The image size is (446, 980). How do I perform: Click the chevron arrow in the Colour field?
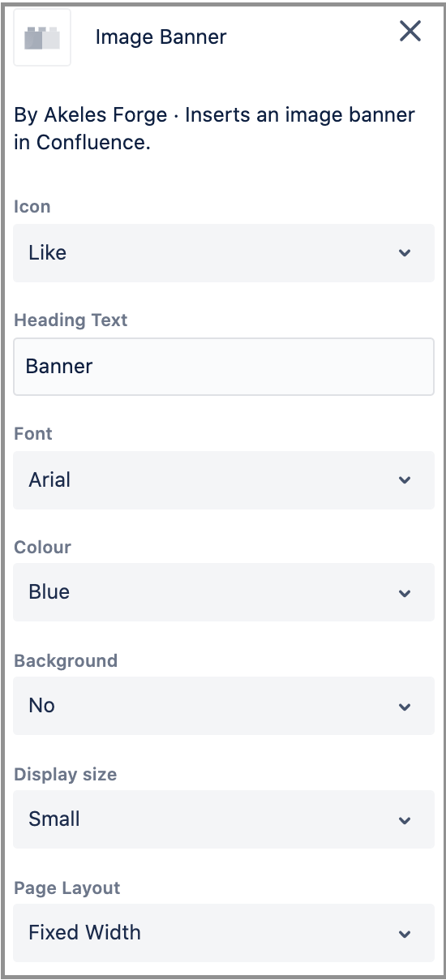click(x=405, y=593)
